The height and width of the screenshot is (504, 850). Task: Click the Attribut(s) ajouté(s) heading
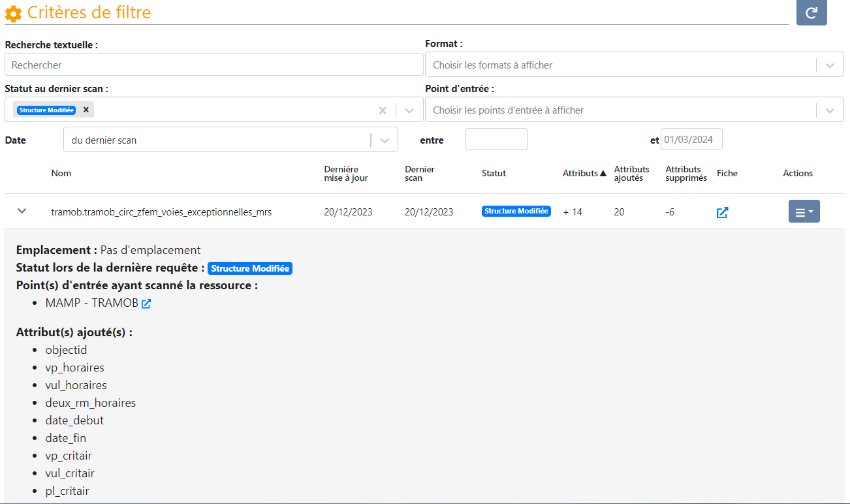click(x=74, y=332)
